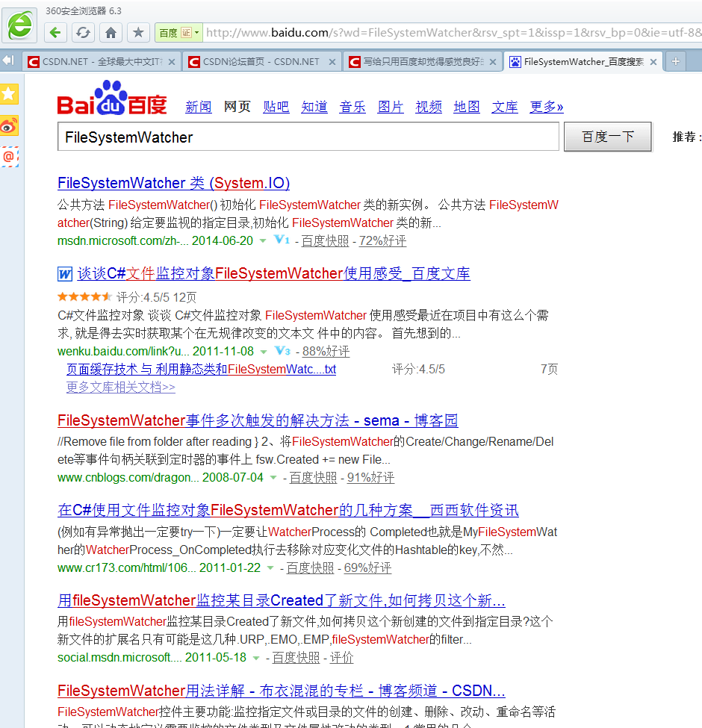Open favorites star in left sidebar

(9, 94)
